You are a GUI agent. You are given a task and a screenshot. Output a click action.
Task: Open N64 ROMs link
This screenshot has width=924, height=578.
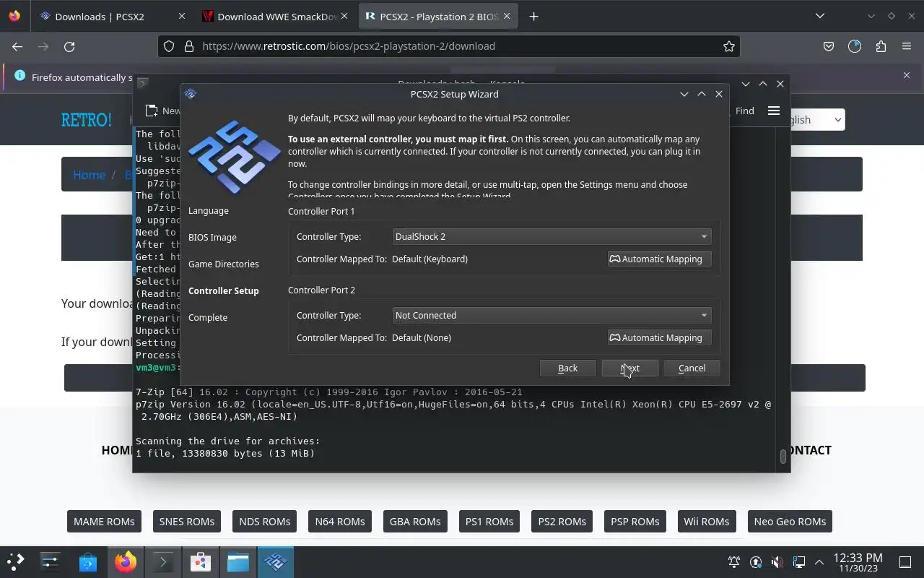tap(340, 522)
